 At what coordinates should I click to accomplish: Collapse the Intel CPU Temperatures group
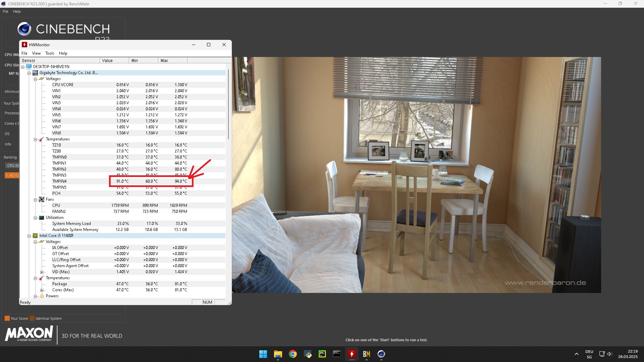[x=35, y=278]
